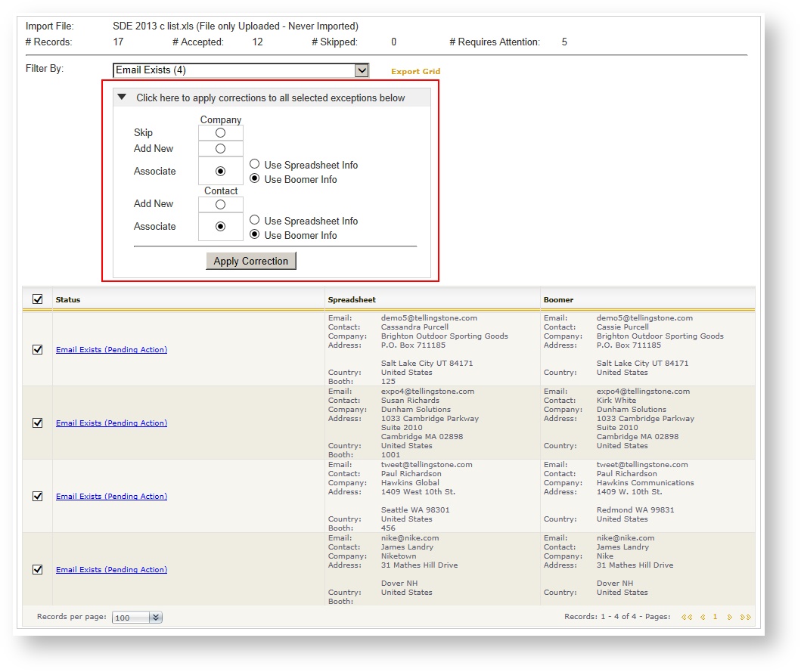Select the Contact Associate radio button
Screen dimensions: 801x672
coord(220,226)
